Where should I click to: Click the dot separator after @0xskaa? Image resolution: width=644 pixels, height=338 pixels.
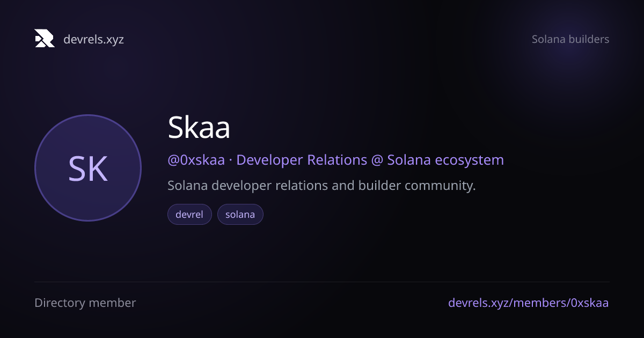click(231, 160)
